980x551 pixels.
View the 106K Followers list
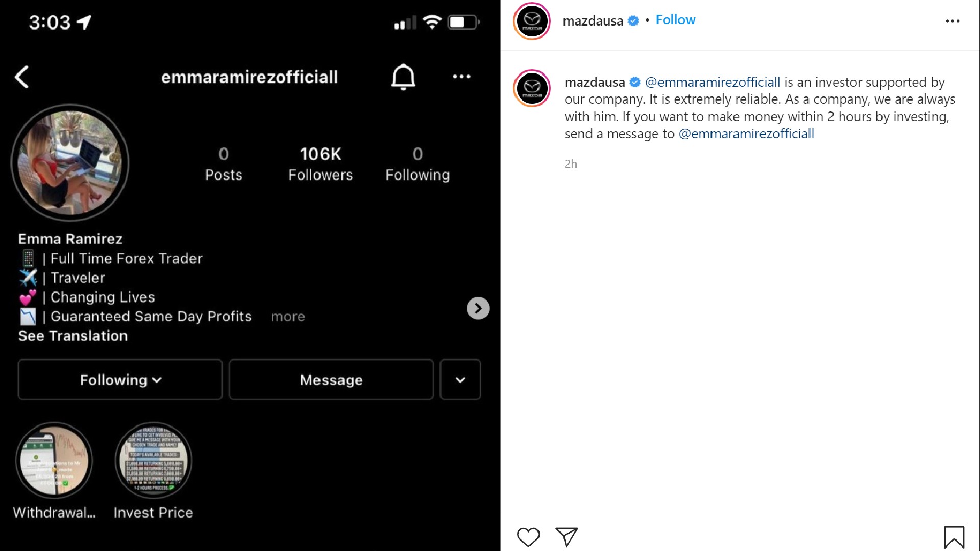click(321, 164)
